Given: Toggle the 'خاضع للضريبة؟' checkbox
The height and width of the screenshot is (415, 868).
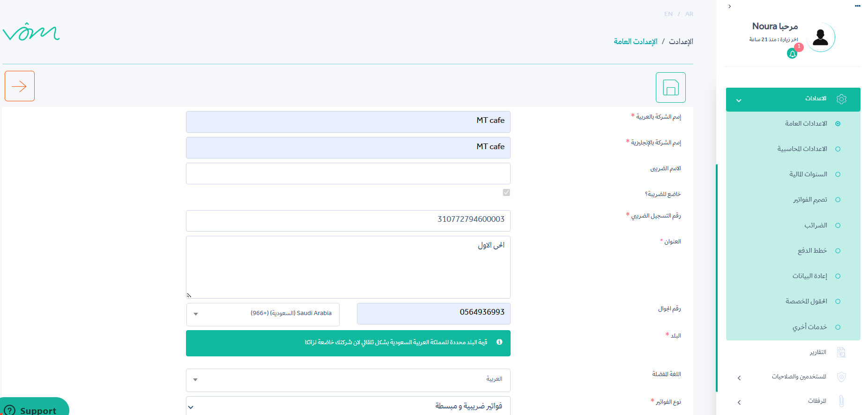Looking at the screenshot, I should tap(506, 192).
